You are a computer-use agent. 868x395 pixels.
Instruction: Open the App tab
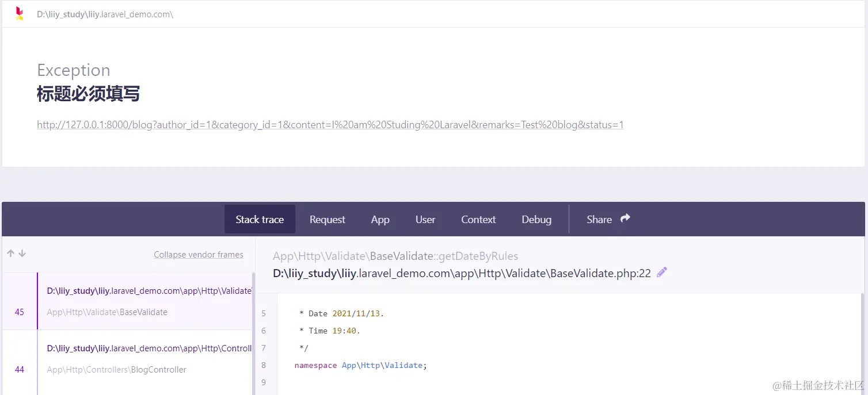pos(380,219)
